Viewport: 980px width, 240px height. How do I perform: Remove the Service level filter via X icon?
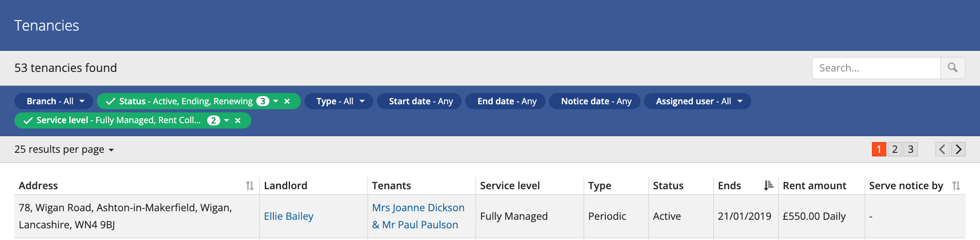point(238,120)
